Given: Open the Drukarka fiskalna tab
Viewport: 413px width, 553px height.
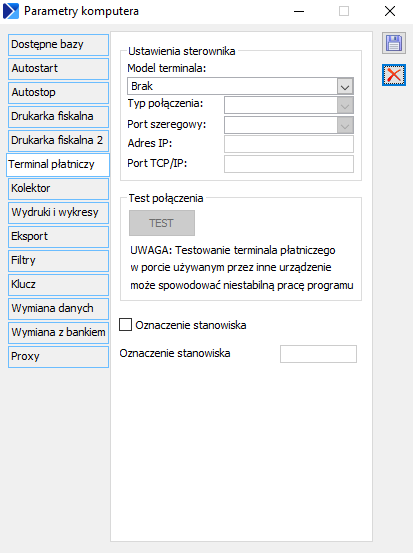Looking at the screenshot, I should [58, 117].
